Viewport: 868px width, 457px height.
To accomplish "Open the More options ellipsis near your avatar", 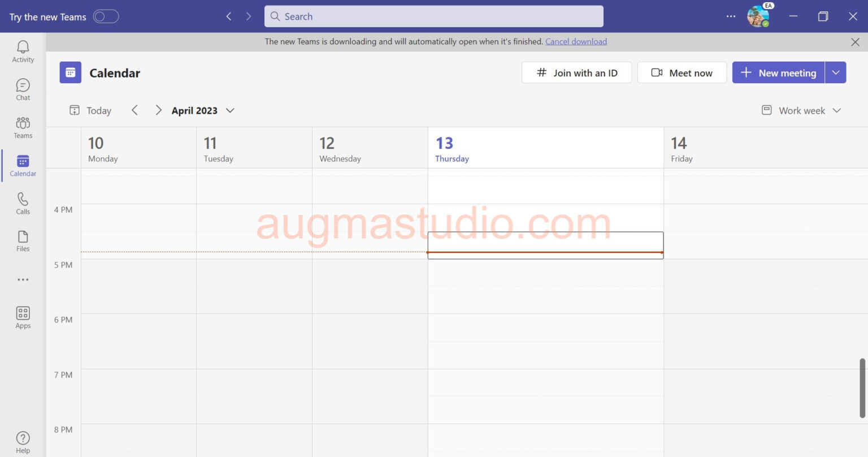I will pos(731,16).
